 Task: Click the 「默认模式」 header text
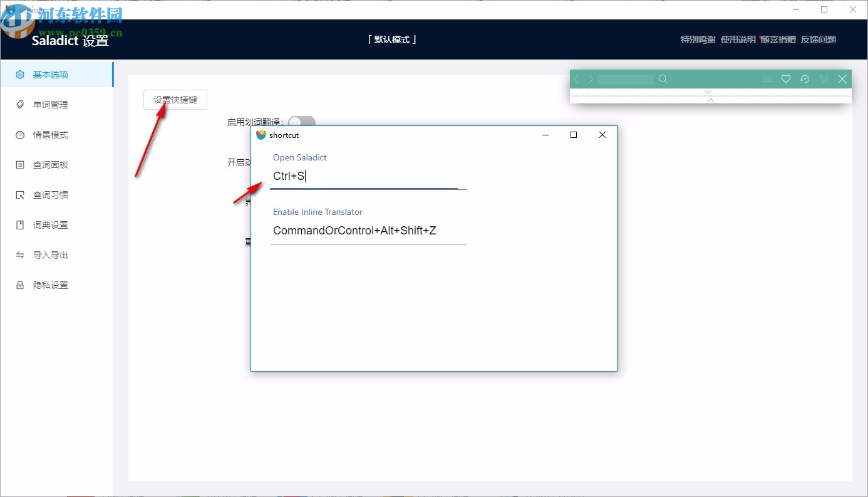(392, 39)
